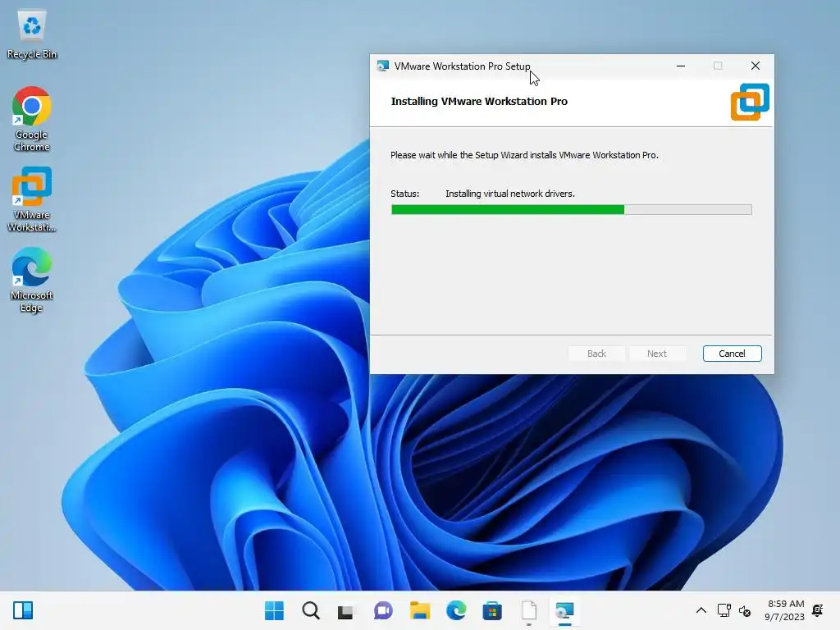Show hidden system tray icons
This screenshot has height=630, width=840.
701,610
